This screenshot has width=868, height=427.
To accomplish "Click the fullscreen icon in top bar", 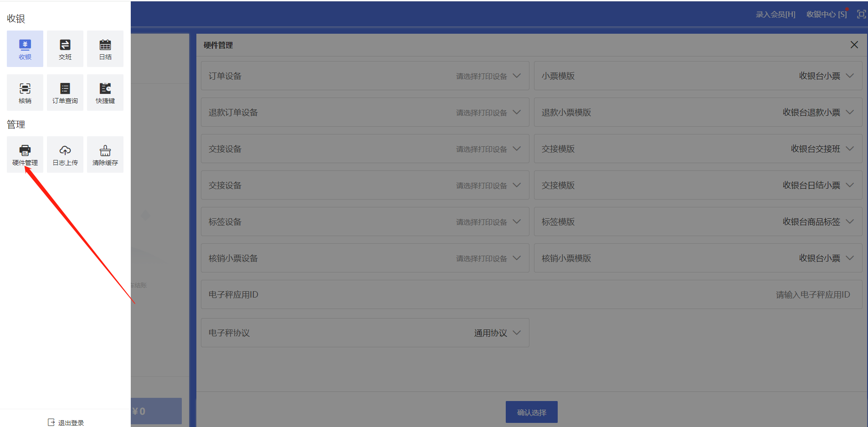I will (861, 14).
